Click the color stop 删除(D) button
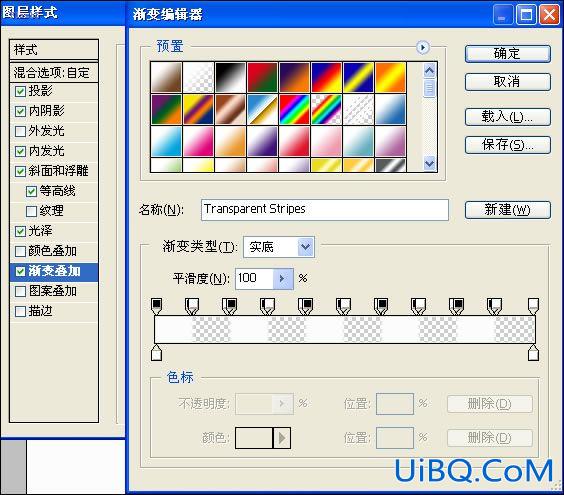Viewport: 564px width, 495px height. 490,438
